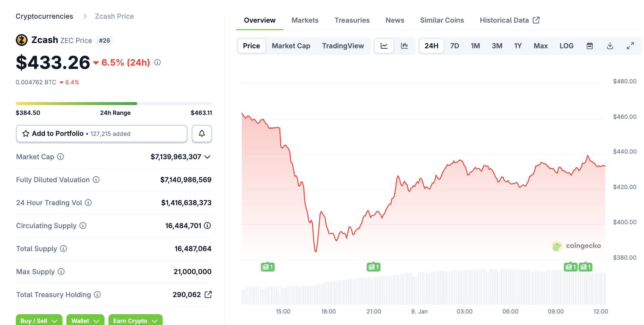Toggle the LOG scale option
This screenshot has height=325, width=644.
(566, 46)
